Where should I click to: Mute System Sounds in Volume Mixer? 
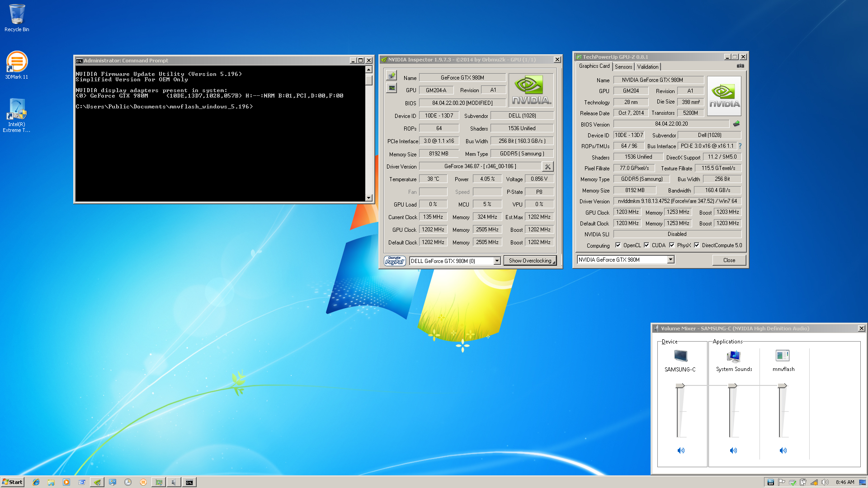[733, 450]
